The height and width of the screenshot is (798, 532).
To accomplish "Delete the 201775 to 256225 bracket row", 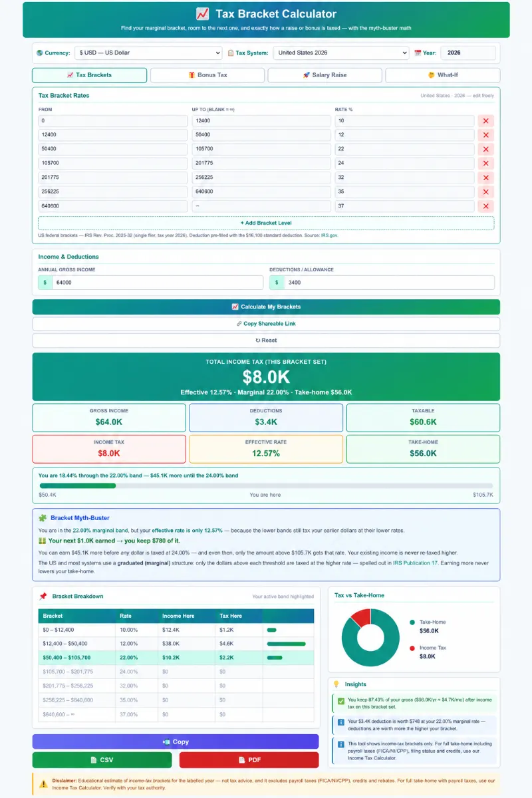I will tap(485, 178).
